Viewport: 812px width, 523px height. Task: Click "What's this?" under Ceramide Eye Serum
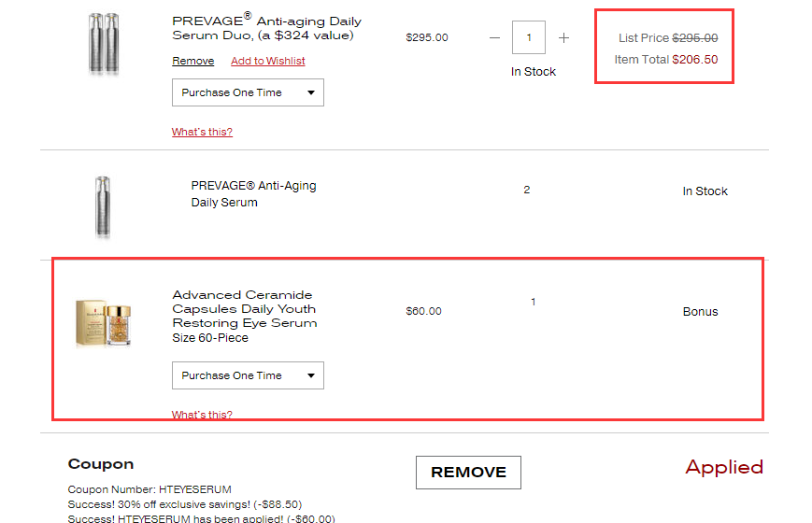tap(202, 415)
